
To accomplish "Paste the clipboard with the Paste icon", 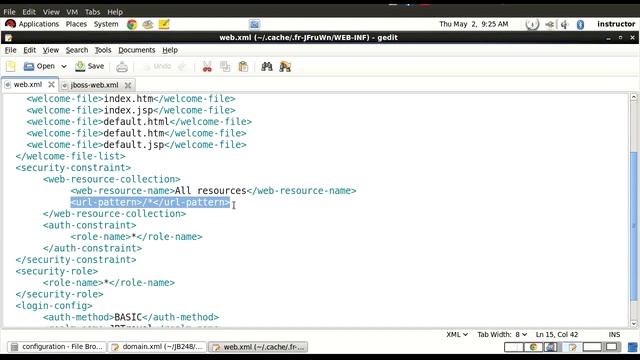I will pos(243,67).
